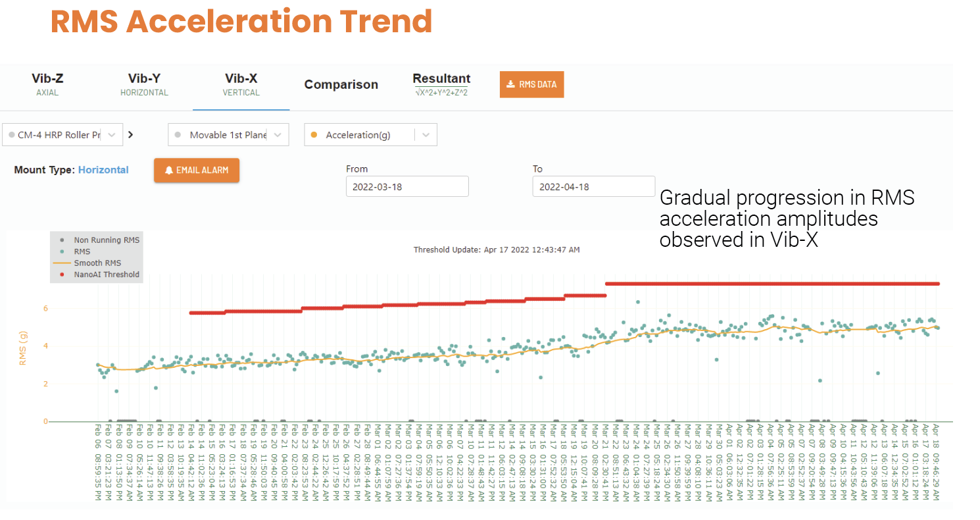Click the To date field
Image resolution: width=980 pixels, height=520 pixels.
(593, 186)
